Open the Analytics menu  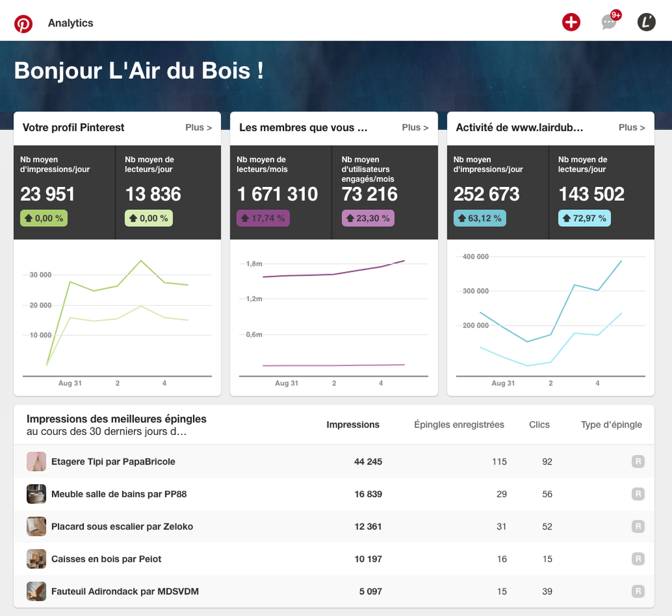70,23
